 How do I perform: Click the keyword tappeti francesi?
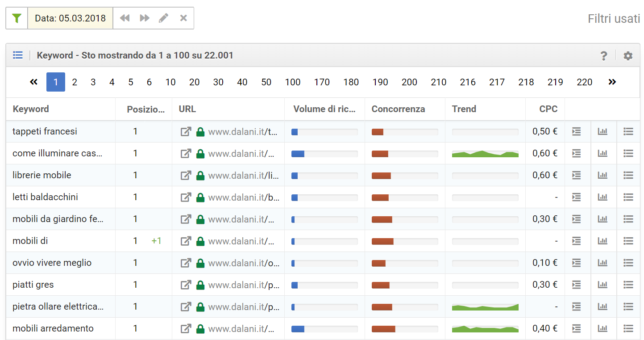pyautogui.click(x=45, y=131)
